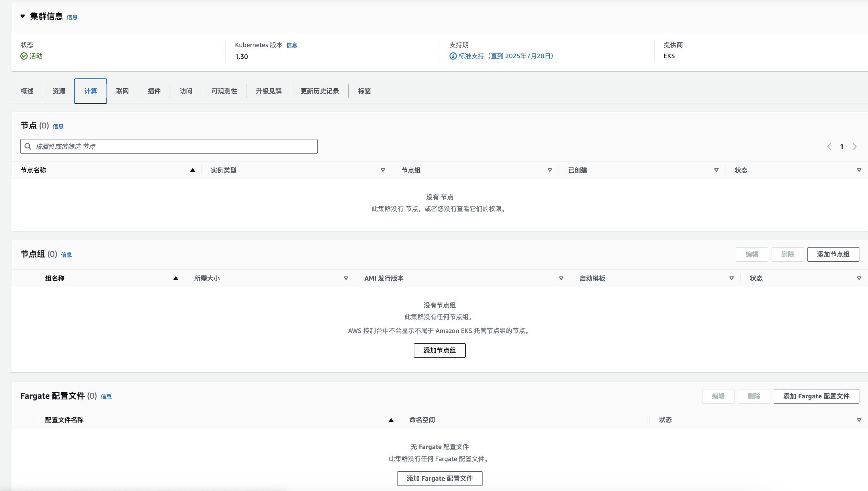
Task: Sort by 配置文件名称 ascending arrow
Action: coord(391,420)
